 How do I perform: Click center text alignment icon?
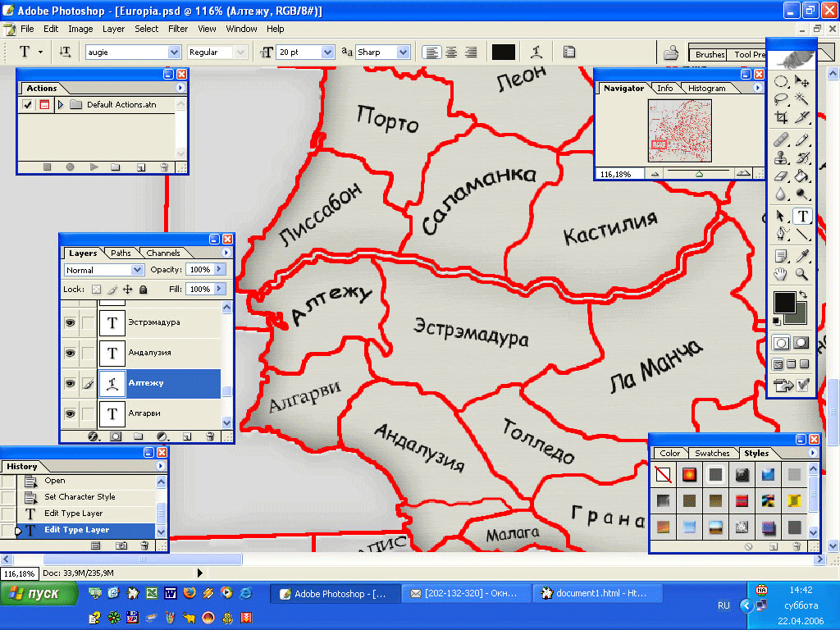coord(451,52)
